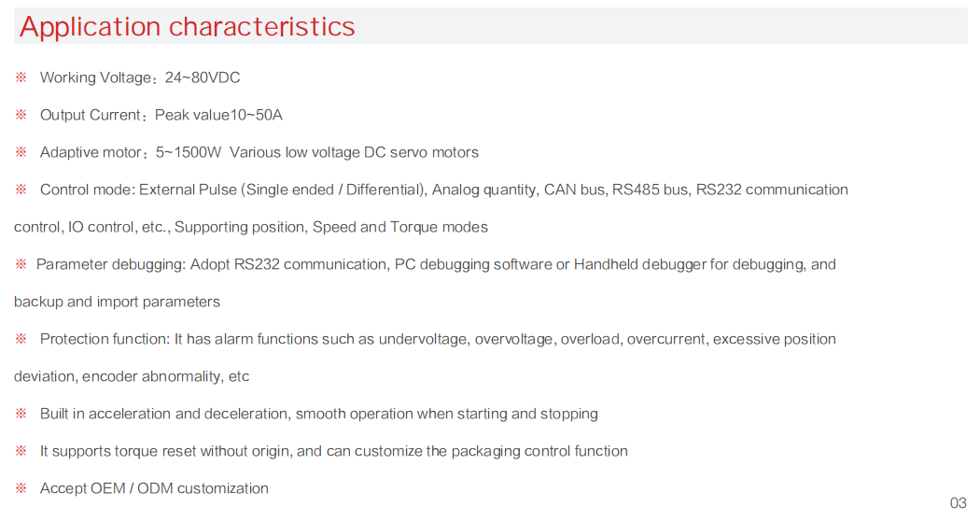Click the 5~1500W power range text
Image resolution: width=980 pixels, height=521 pixels.
[x=189, y=152]
